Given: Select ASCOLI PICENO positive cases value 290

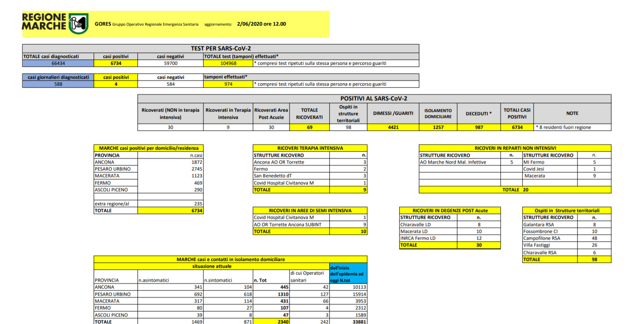Looking at the screenshot, I should click(x=198, y=190).
